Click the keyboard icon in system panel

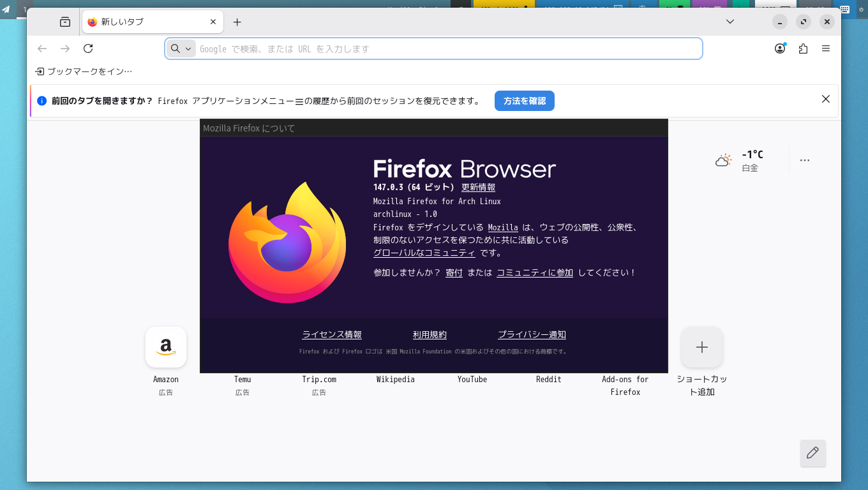tap(845, 9)
